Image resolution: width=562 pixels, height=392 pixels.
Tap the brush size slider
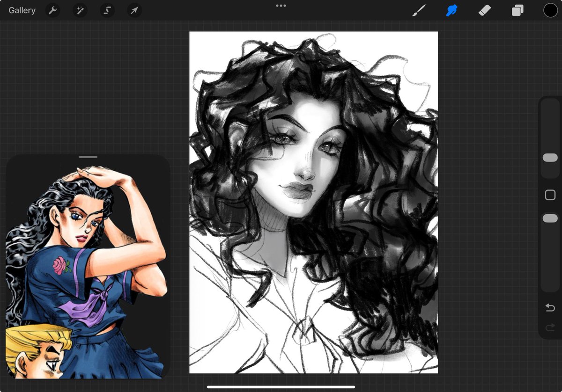[x=549, y=158]
